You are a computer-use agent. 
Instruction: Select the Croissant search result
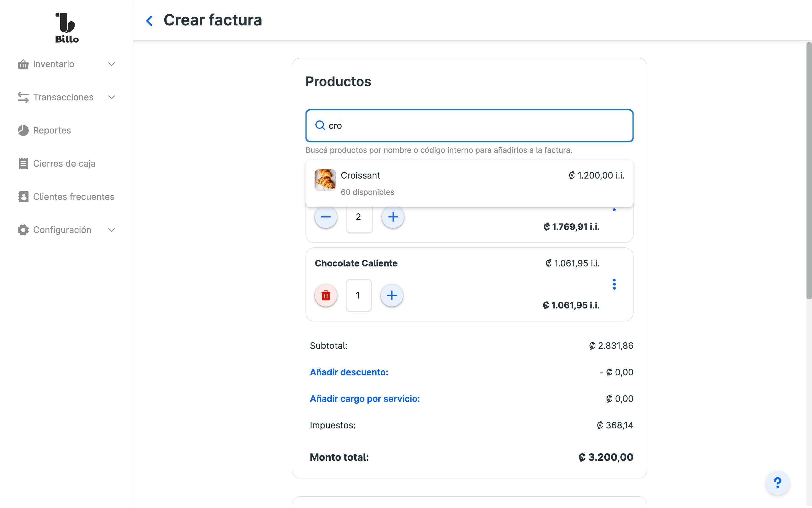(x=469, y=183)
